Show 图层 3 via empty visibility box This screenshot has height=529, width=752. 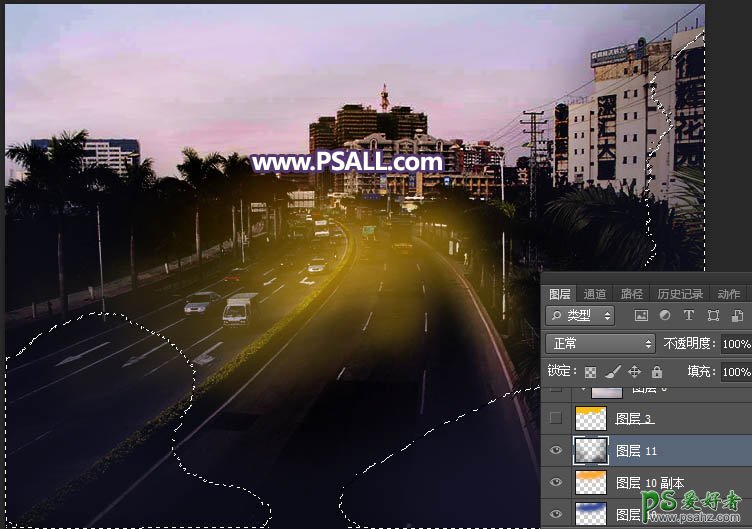pos(557,418)
